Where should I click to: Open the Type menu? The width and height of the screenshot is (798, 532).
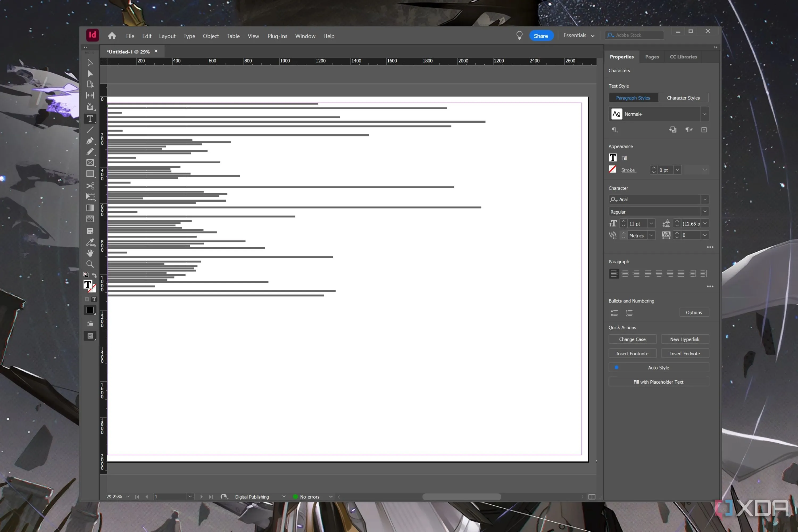pos(189,36)
